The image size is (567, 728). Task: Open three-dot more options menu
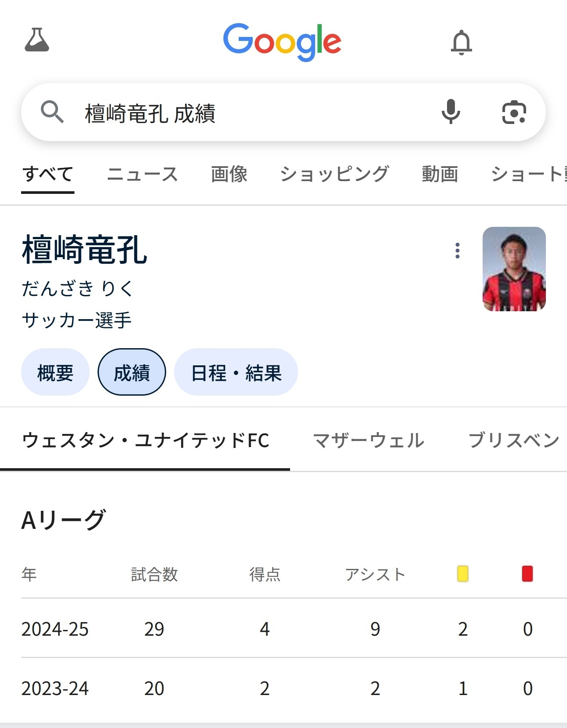(x=458, y=251)
